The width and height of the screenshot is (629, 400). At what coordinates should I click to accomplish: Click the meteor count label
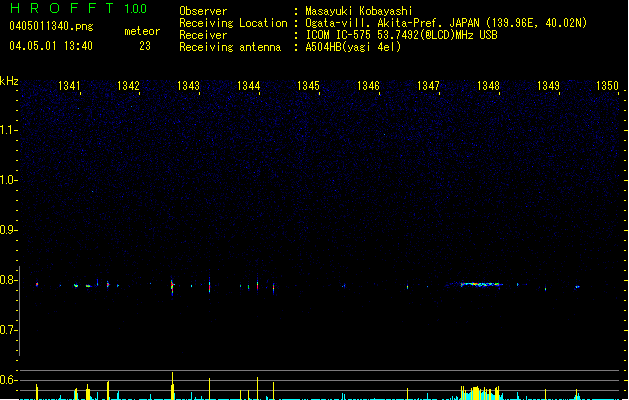142,31
